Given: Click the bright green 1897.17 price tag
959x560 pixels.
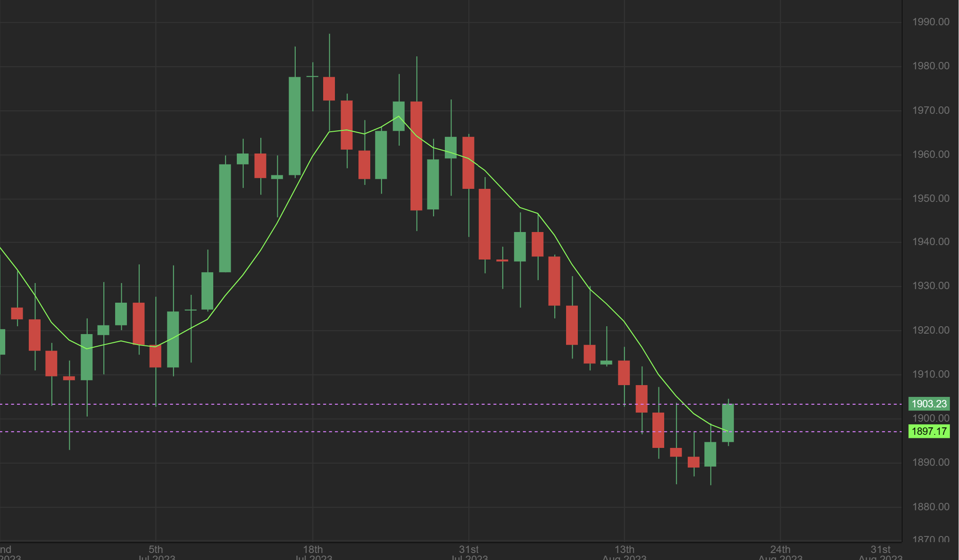Looking at the screenshot, I should coord(928,432).
